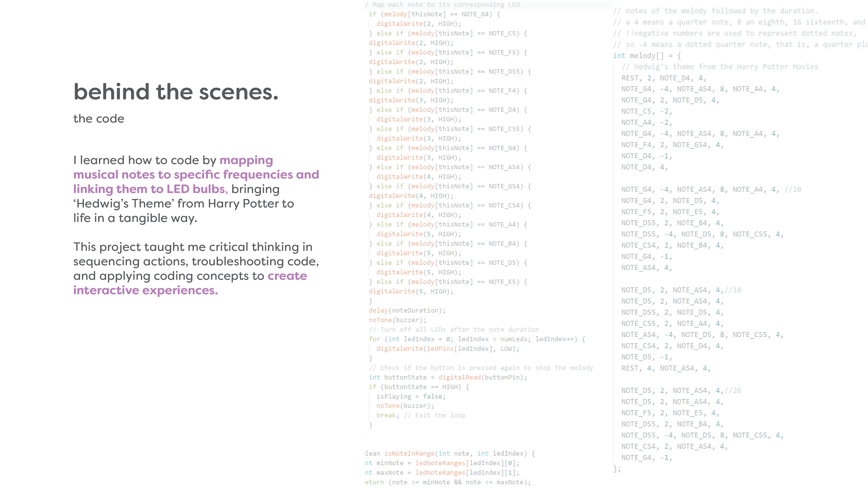Click the "isPlaying = false;" line
Screen dimensions: 868x488
(411, 396)
